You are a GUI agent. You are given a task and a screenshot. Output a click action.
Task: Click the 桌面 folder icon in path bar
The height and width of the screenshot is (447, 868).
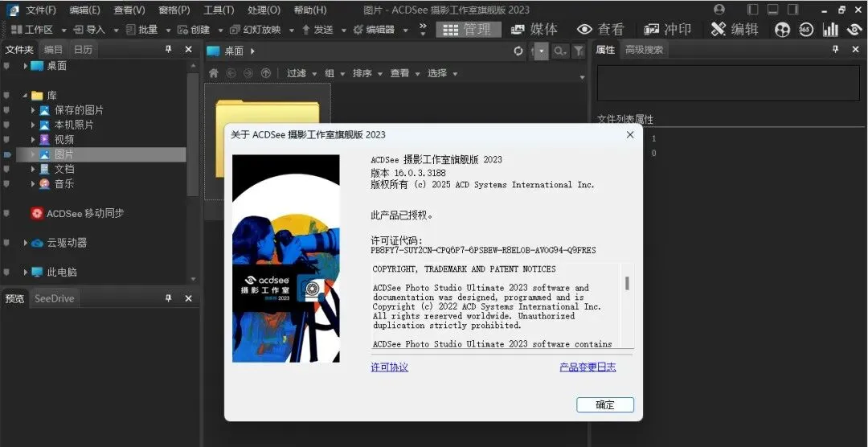click(x=213, y=51)
